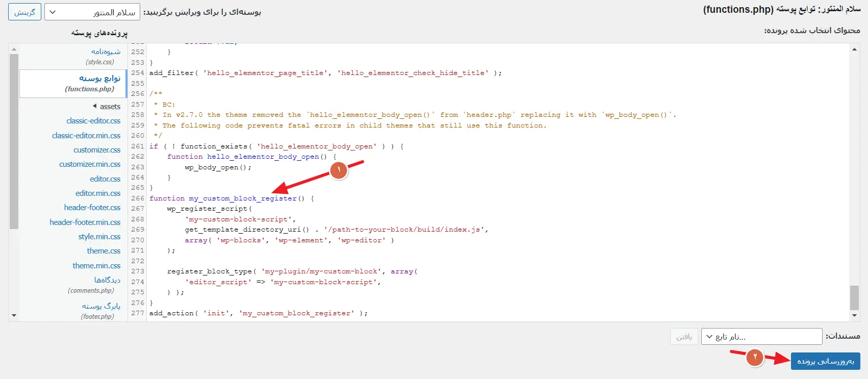868x379 pixels.
Task: Click line number 277 in gutter
Action: click(137, 313)
